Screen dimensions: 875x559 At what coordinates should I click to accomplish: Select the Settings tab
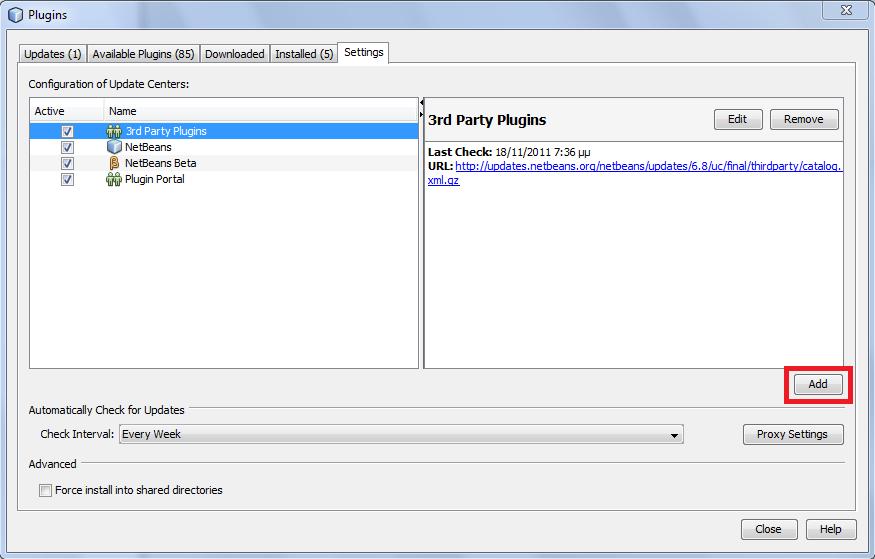coord(363,52)
